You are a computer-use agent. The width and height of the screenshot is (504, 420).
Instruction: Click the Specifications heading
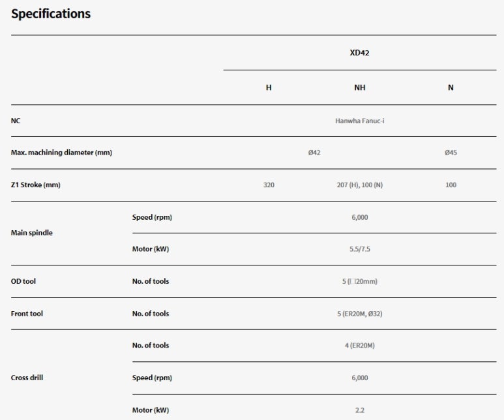tap(51, 14)
